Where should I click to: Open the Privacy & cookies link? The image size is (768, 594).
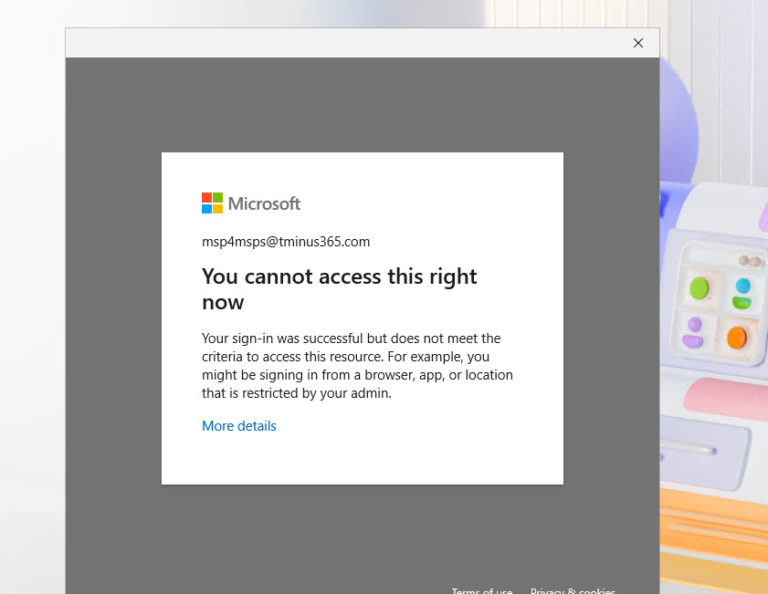click(x=572, y=590)
